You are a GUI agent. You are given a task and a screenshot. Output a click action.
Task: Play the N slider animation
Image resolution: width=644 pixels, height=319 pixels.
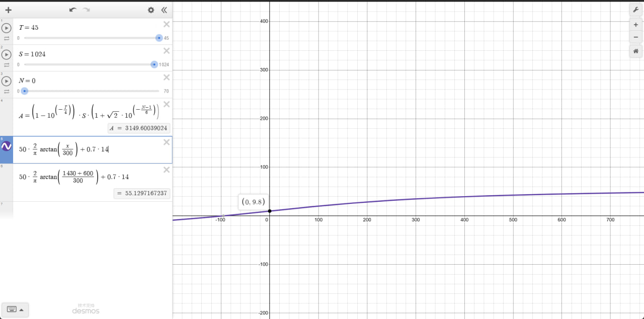7,81
